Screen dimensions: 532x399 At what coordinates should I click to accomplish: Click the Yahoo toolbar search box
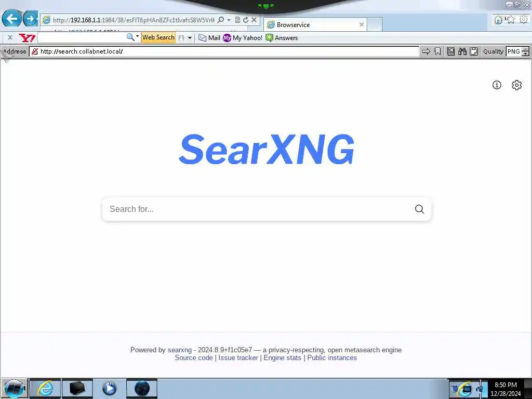pos(82,37)
